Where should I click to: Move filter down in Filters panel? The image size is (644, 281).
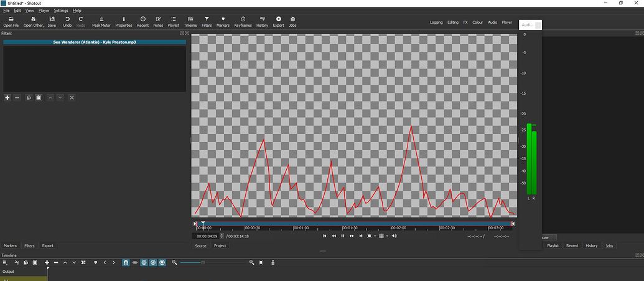point(60,97)
